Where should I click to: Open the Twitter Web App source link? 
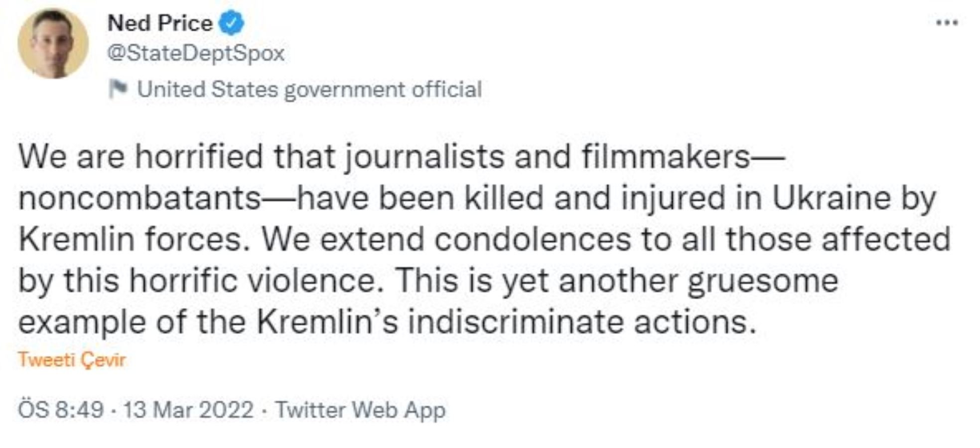click(x=360, y=410)
